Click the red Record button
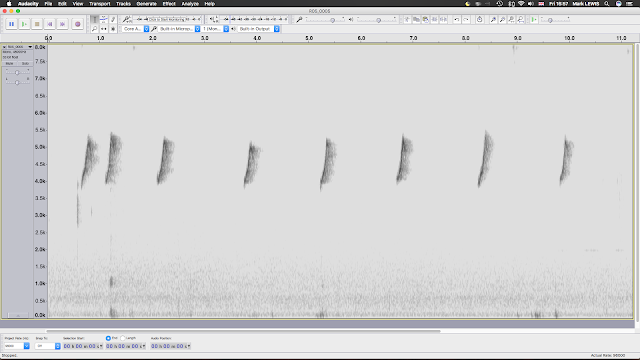This screenshot has height=360, width=640. 78,24
